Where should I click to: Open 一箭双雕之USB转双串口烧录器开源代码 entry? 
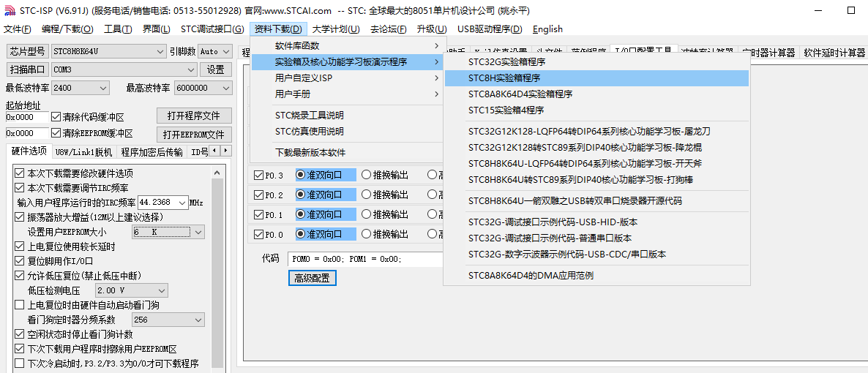coord(596,201)
